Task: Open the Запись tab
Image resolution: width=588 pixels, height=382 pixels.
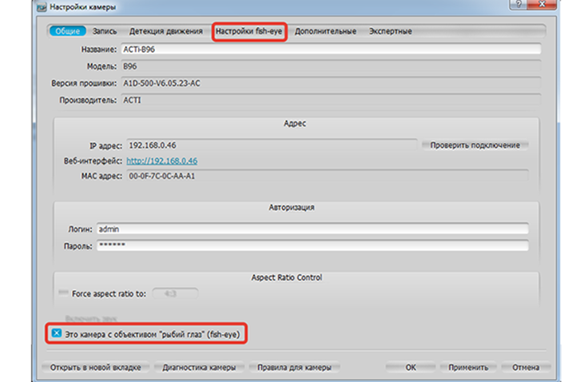Action: [x=105, y=31]
